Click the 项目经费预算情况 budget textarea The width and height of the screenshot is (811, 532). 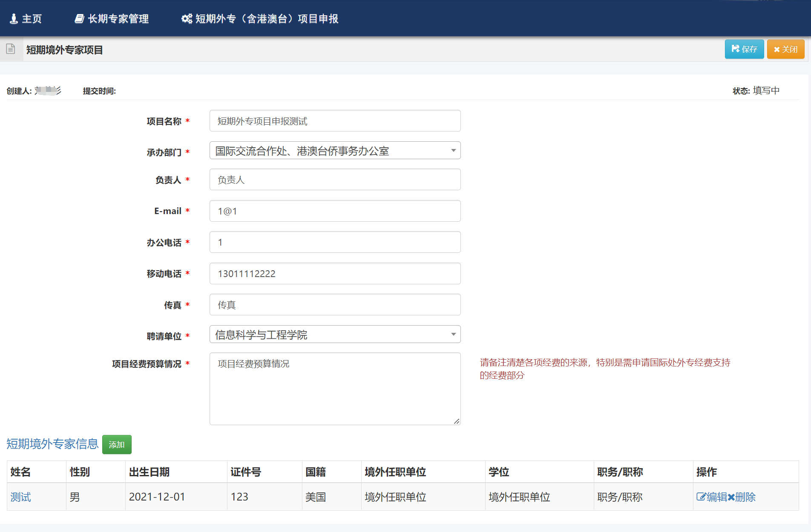pyautogui.click(x=335, y=387)
